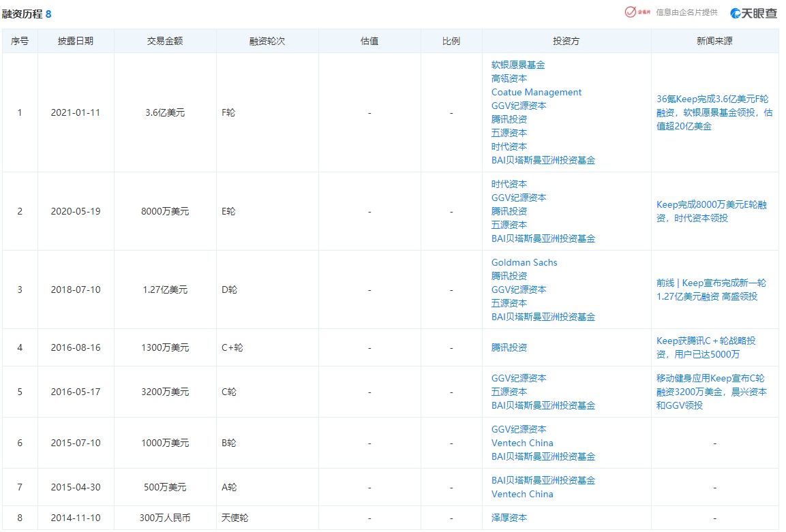
Task: Click the 融资历程 section title
Action: (x=22, y=14)
